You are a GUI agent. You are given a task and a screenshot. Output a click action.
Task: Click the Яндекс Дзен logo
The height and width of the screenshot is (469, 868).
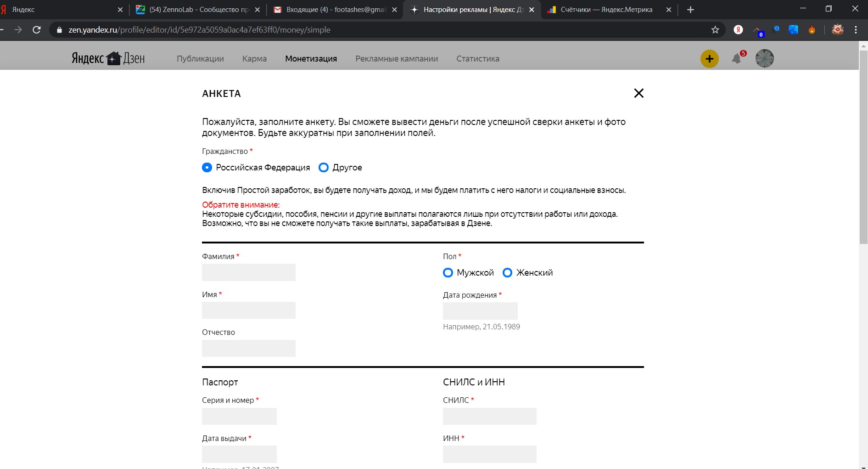pyautogui.click(x=108, y=59)
